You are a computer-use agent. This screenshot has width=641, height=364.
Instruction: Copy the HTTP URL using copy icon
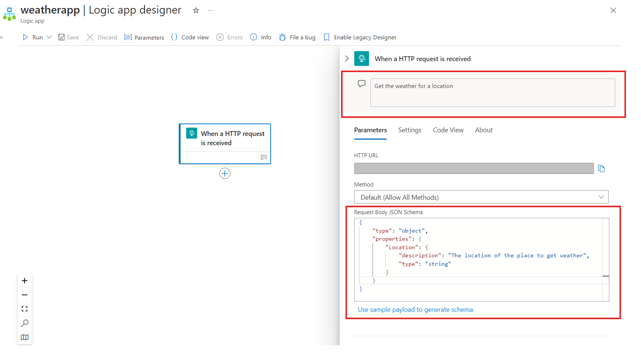point(601,169)
